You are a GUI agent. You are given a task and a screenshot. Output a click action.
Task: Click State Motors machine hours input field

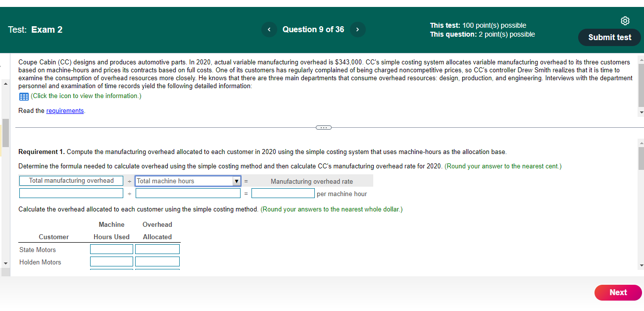[111, 249]
